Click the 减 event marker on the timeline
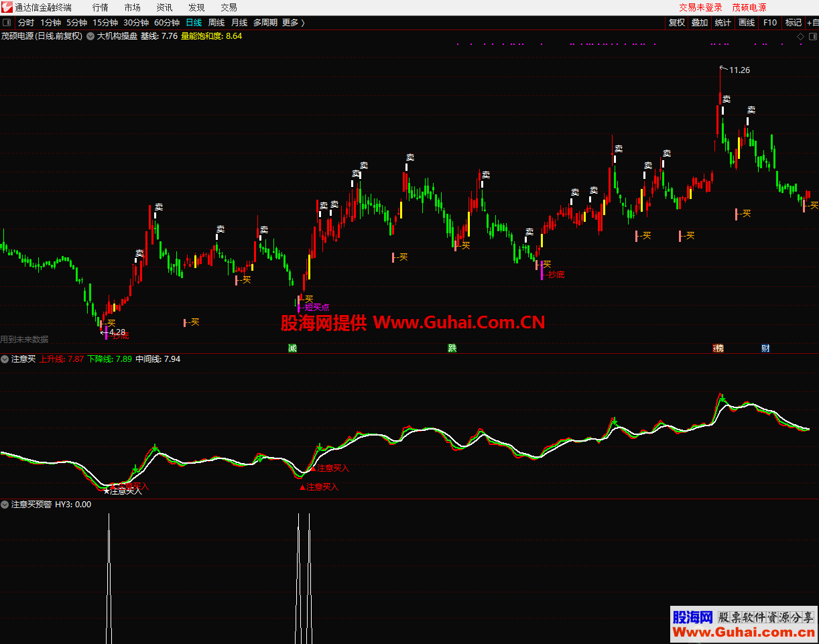 (x=292, y=348)
